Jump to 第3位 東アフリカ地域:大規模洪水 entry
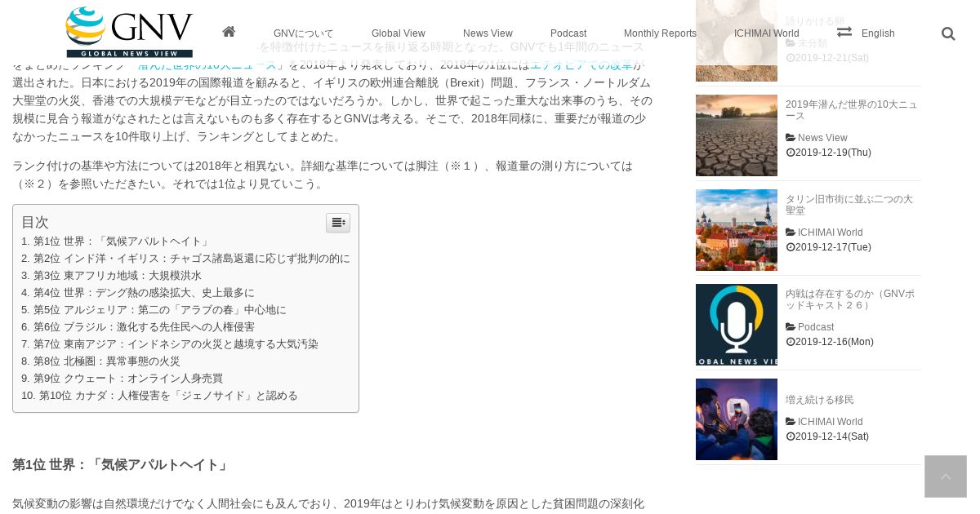The image size is (980, 514). (x=111, y=276)
